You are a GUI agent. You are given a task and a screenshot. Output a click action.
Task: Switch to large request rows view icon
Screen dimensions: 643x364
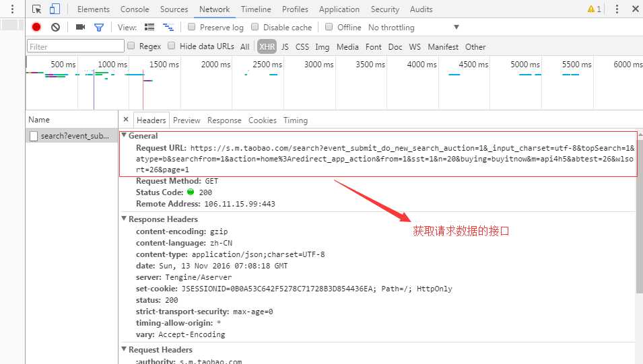point(149,27)
